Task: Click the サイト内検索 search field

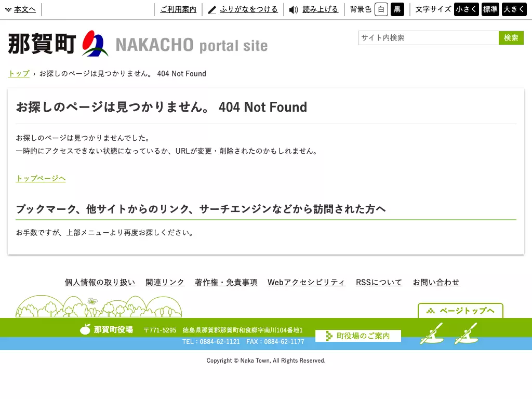Action: pyautogui.click(x=428, y=38)
